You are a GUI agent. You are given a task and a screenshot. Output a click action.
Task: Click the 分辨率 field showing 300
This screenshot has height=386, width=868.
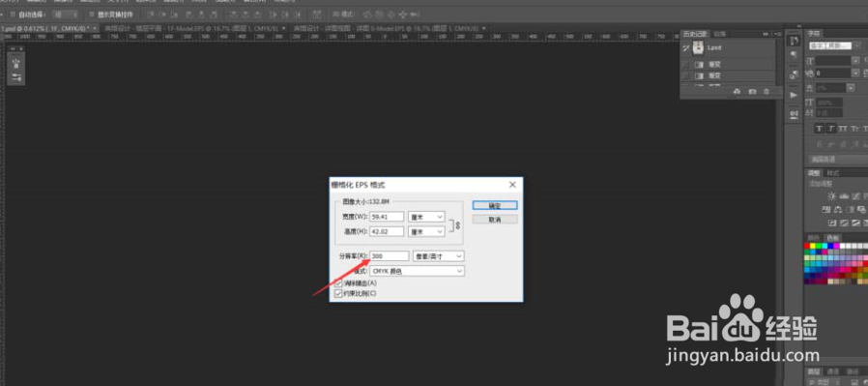(390, 255)
